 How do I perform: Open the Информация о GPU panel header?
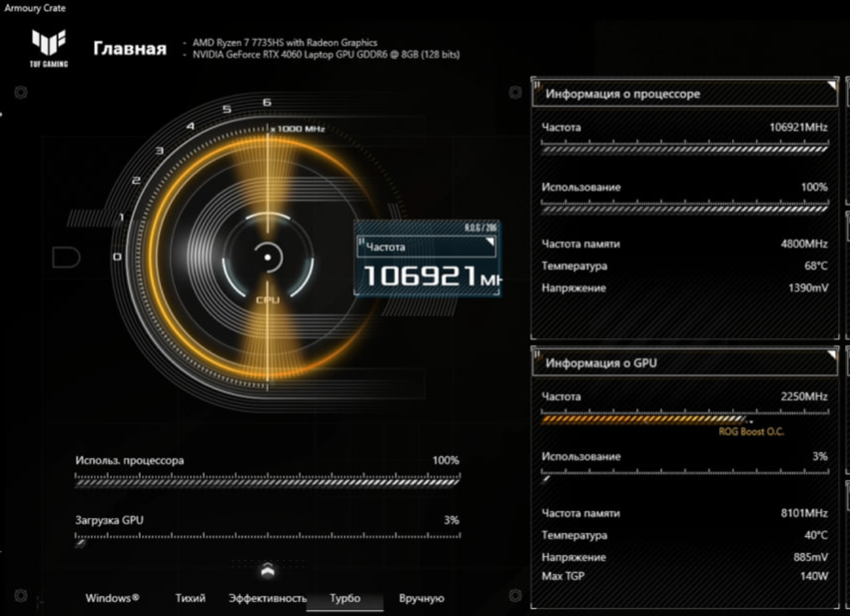684,363
